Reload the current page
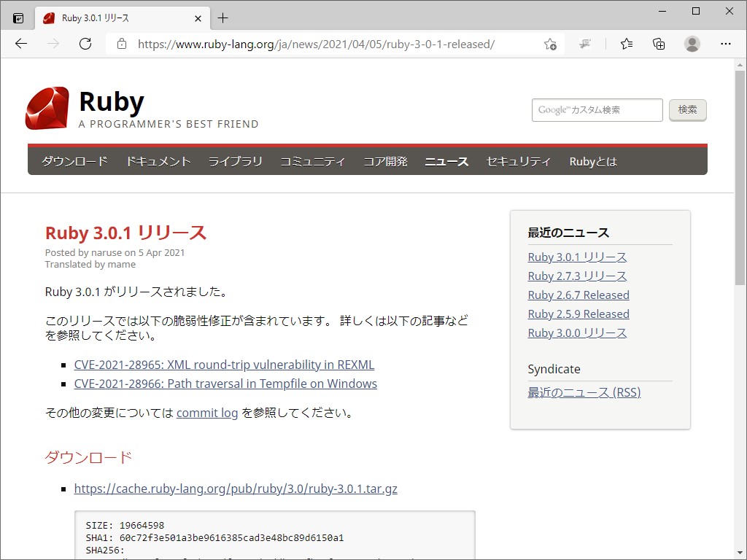The image size is (747, 560). pyautogui.click(x=85, y=44)
